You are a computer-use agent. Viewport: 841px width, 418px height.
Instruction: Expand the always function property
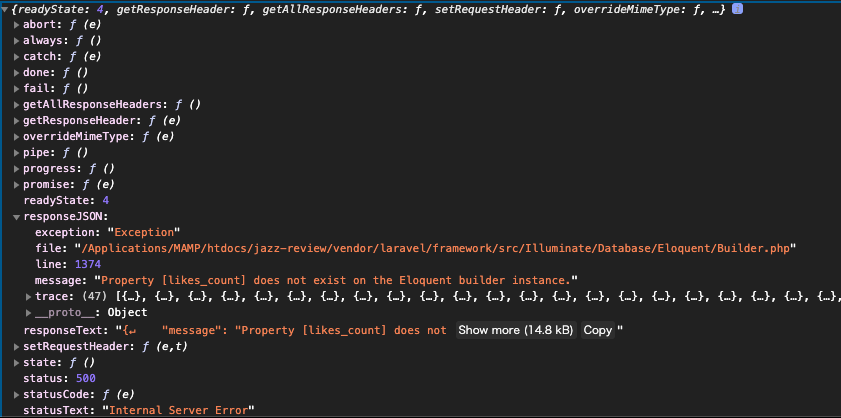(x=17, y=41)
